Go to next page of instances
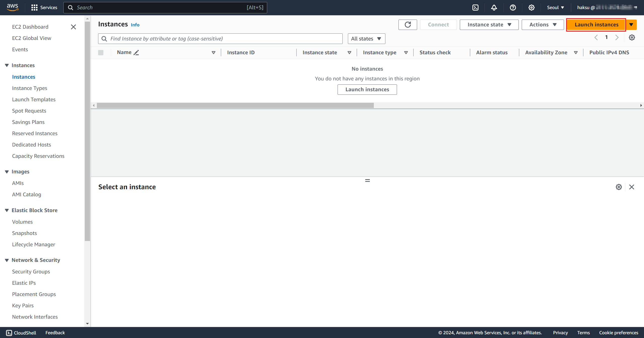Image resolution: width=644 pixels, height=338 pixels. point(617,37)
